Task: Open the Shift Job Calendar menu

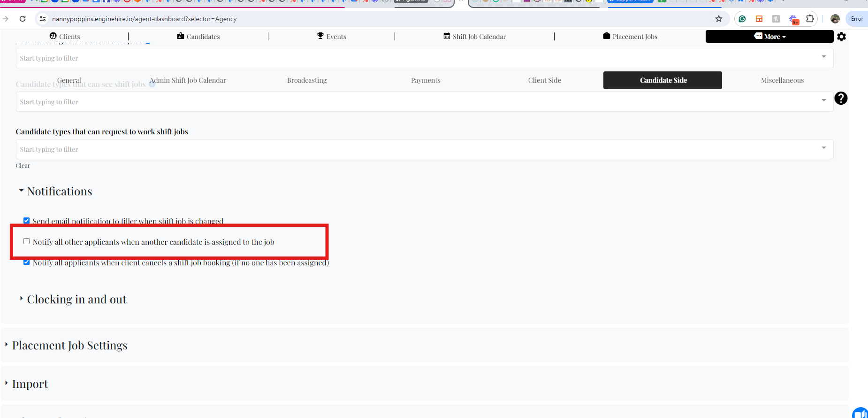Action: click(475, 37)
